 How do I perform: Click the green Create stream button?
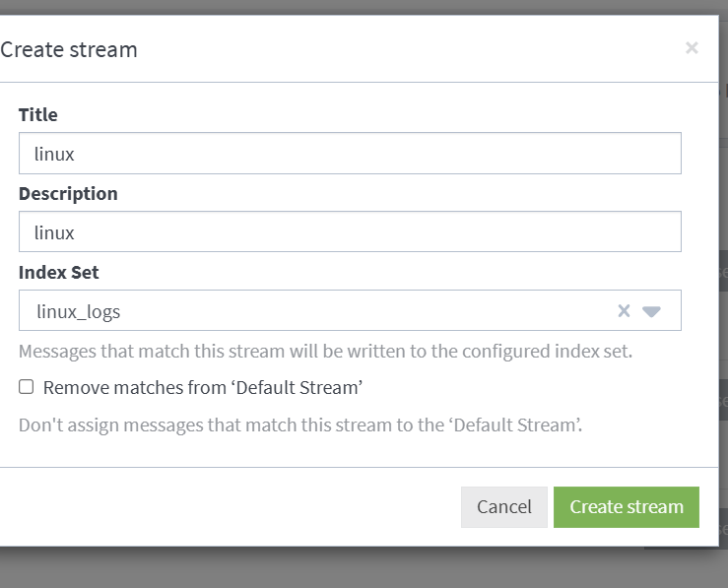627,507
